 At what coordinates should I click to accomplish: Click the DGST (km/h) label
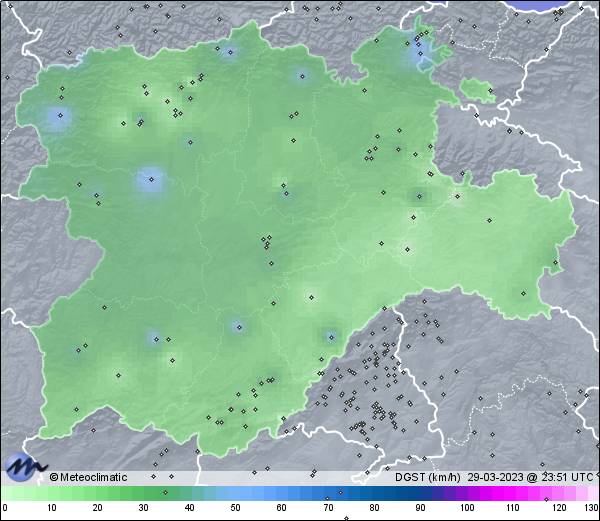tap(428, 477)
